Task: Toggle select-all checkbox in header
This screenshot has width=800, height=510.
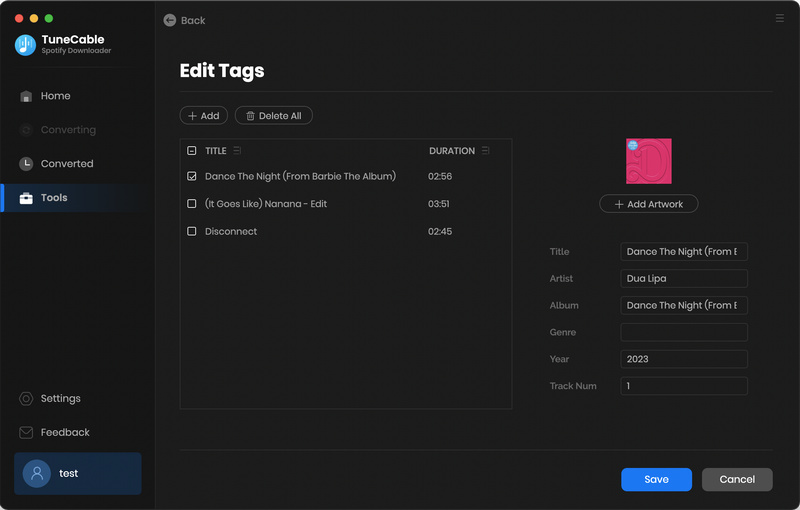Action: (x=192, y=150)
